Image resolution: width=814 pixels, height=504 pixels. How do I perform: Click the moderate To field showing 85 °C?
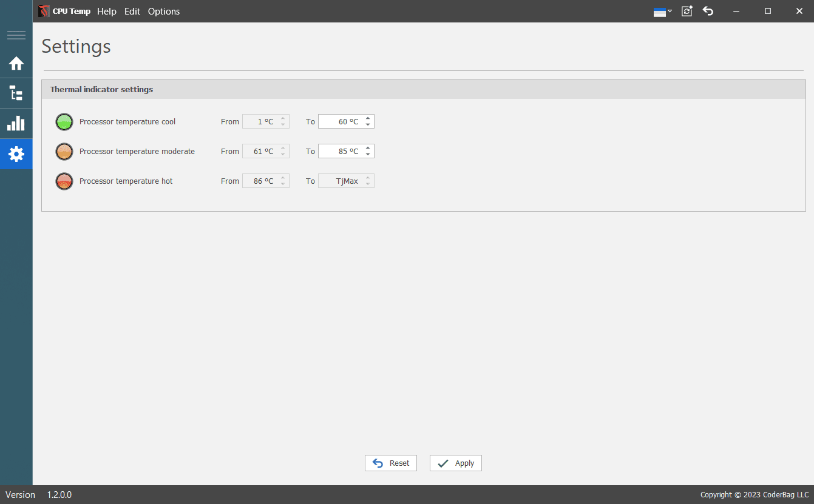tap(346, 151)
